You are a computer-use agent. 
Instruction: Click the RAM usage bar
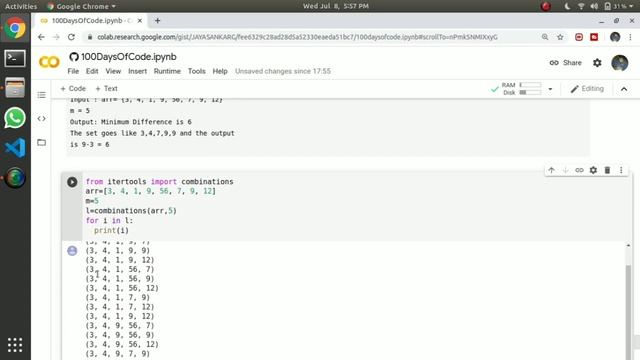530,85
